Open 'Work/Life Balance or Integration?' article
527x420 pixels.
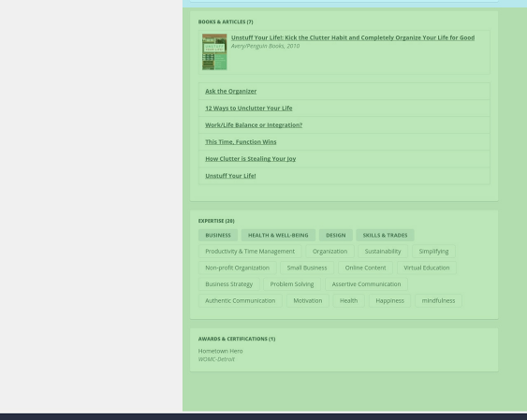[254, 125]
